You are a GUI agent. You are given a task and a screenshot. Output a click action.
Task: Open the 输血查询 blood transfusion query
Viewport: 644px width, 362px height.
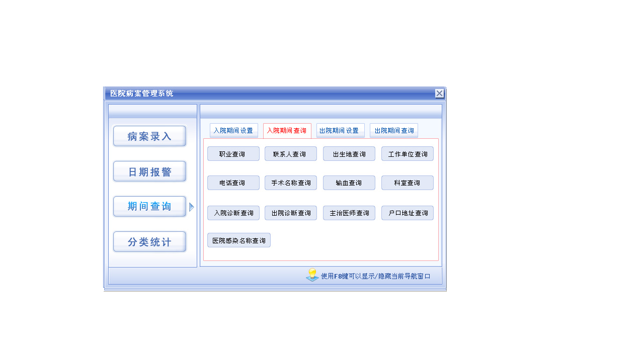349,183
